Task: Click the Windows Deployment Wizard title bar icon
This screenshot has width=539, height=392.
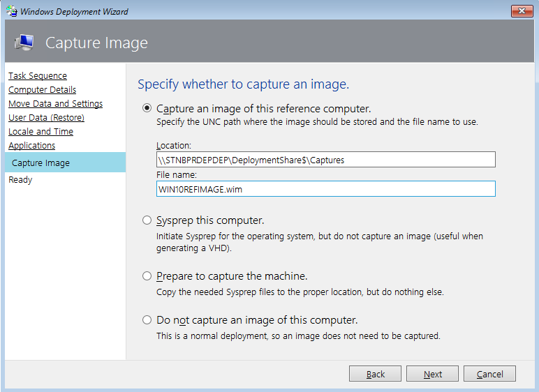Action: 11,11
